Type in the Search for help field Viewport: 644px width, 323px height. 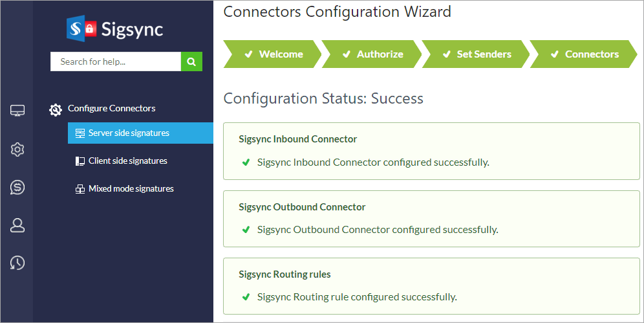point(115,61)
